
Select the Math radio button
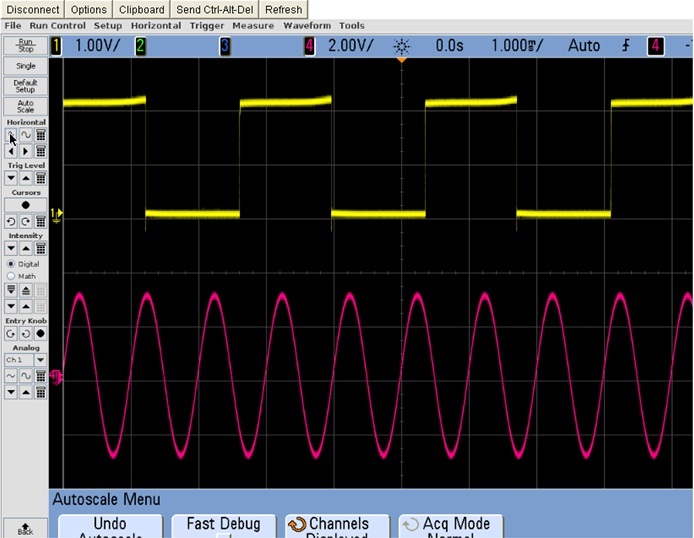[11, 275]
